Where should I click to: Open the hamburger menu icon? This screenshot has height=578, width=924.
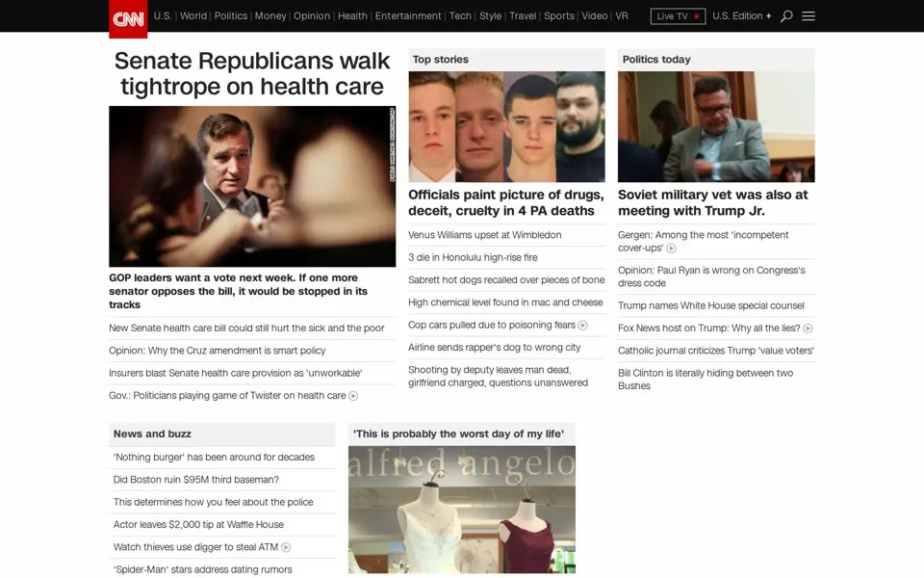point(808,16)
